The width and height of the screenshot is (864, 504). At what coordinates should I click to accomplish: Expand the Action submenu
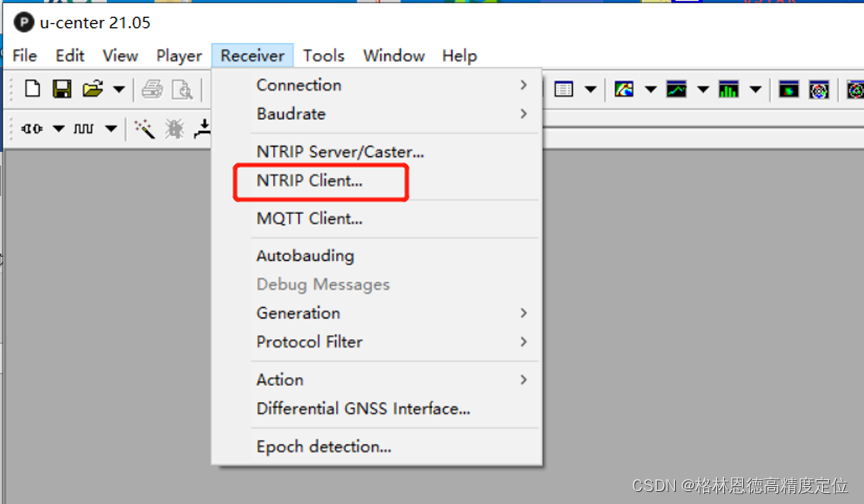pos(377,380)
